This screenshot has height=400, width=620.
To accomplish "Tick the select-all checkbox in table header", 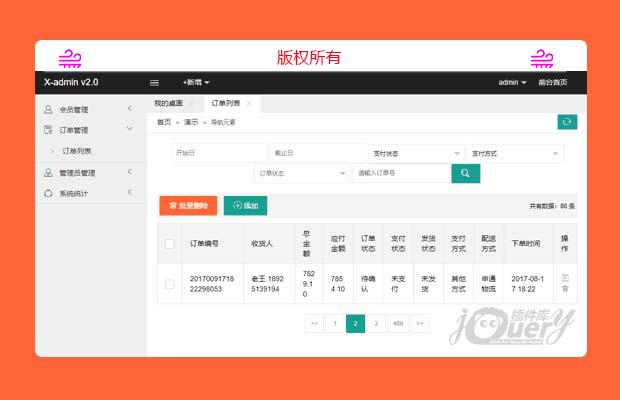I will pos(170,244).
